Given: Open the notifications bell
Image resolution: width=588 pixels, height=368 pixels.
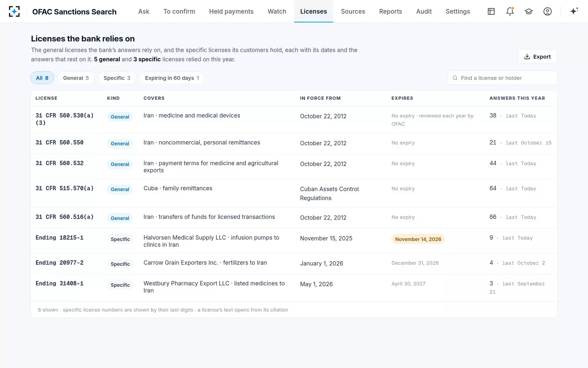Looking at the screenshot, I should [510, 11].
